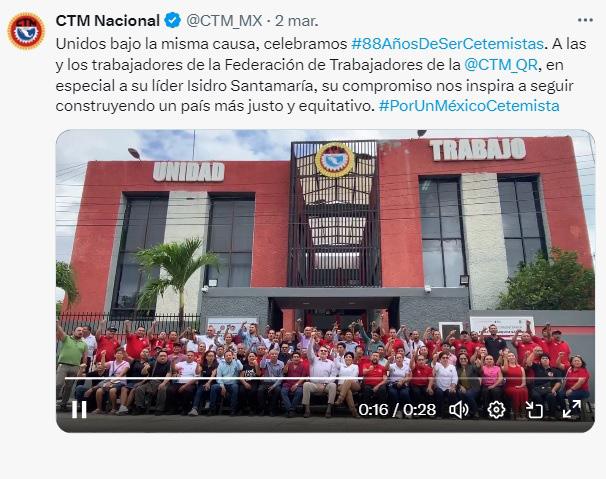Open hashtag #PorUnMéxicoCetemista
The image size is (606, 479).
(x=469, y=106)
